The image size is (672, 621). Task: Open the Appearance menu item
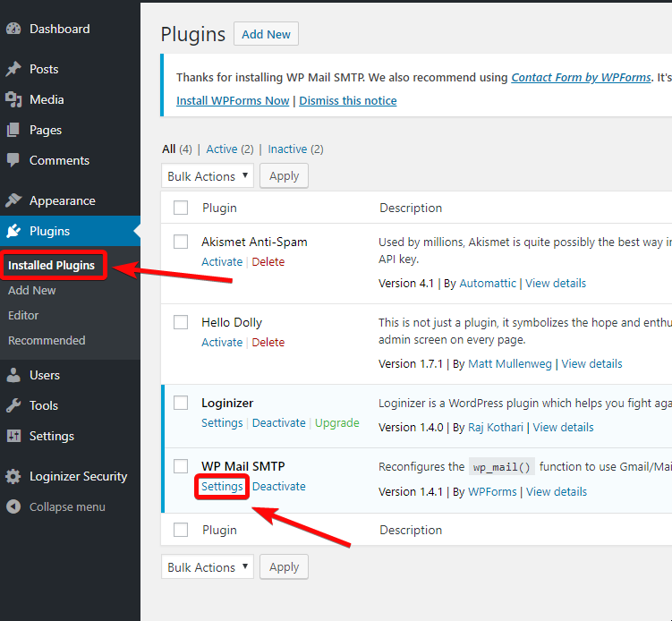pos(62,200)
